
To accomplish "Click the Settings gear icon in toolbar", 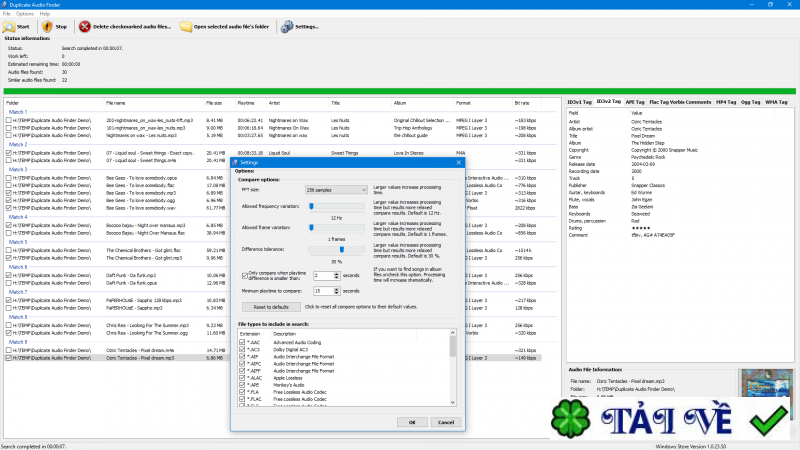I will (x=287, y=27).
